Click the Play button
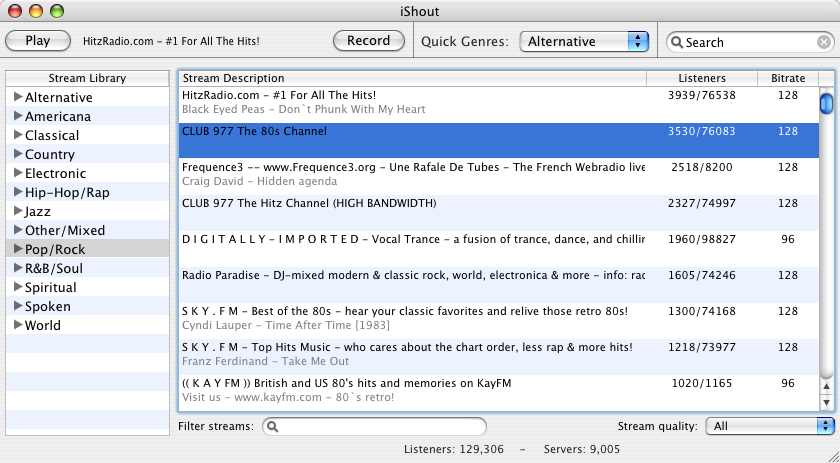Screen dimensions: 840x463 [x=38, y=41]
